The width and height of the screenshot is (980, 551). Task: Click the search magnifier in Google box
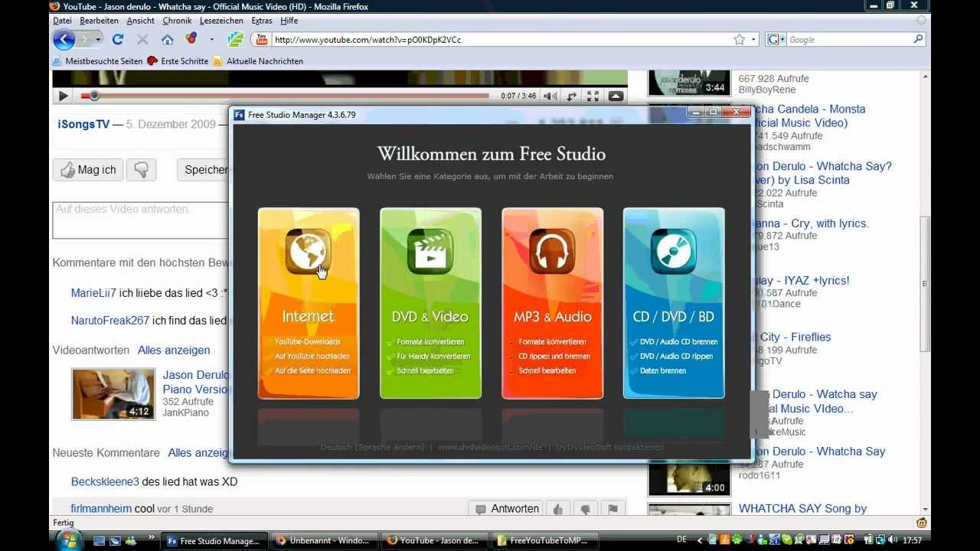click(x=919, y=39)
